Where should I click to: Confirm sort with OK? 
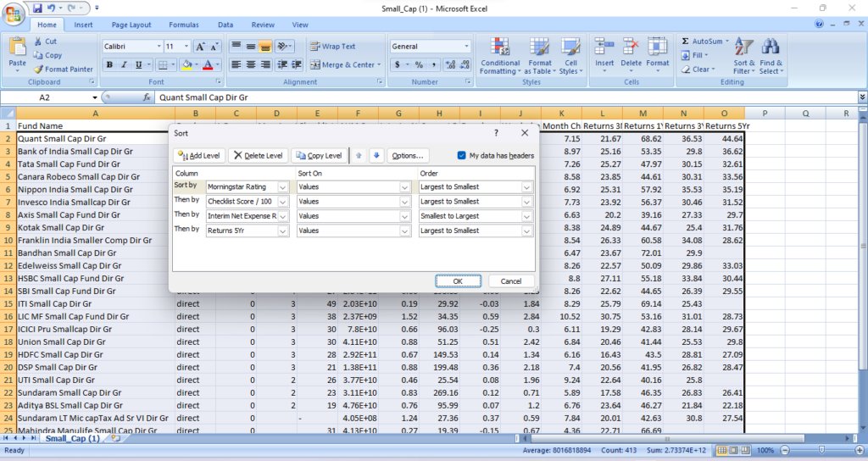458,281
